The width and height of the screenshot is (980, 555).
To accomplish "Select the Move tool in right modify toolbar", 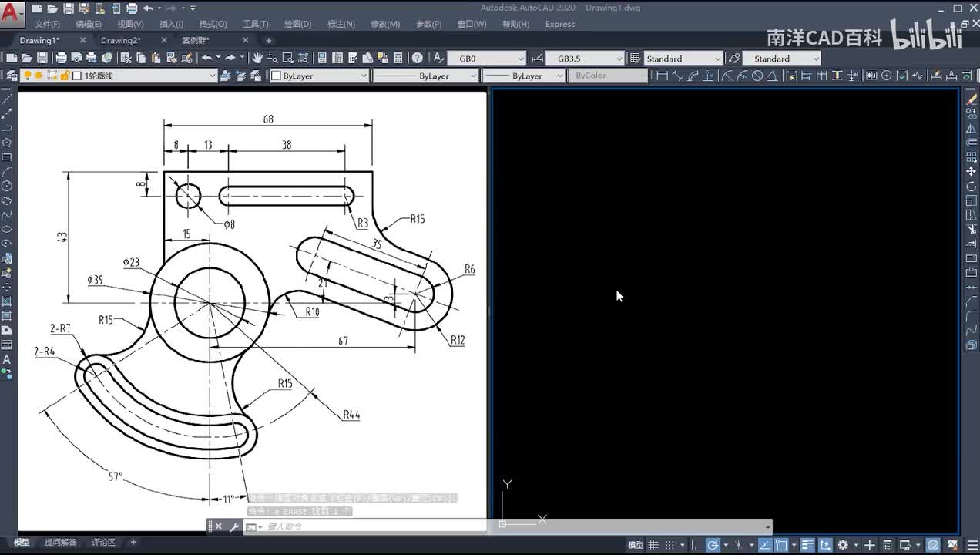I will 971,171.
